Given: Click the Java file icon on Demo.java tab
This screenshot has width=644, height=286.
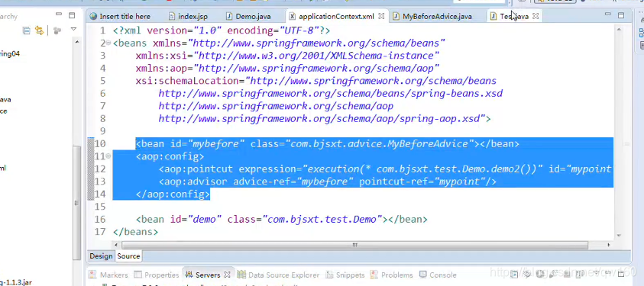Looking at the screenshot, I should pyautogui.click(x=229, y=16).
